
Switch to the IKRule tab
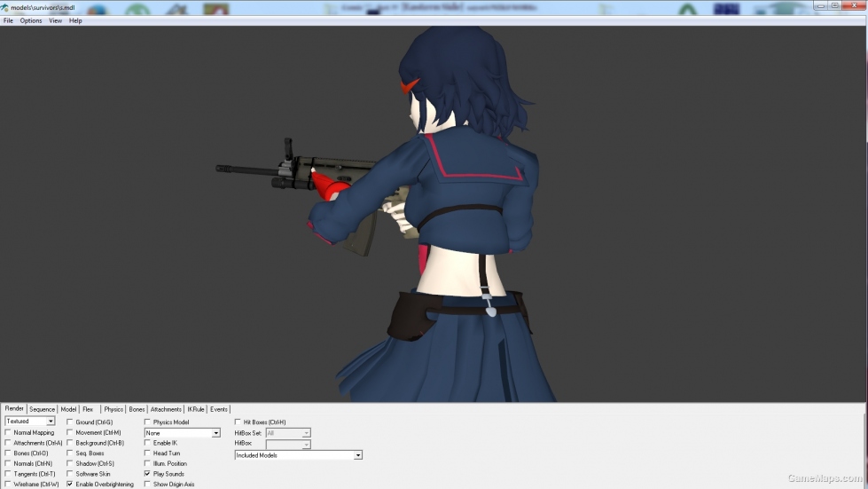point(196,409)
